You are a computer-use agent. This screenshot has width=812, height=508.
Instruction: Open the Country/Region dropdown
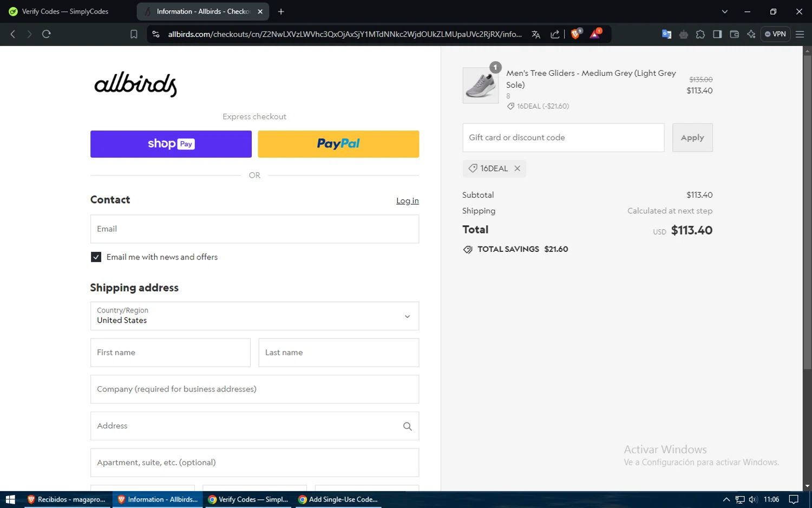(x=254, y=316)
